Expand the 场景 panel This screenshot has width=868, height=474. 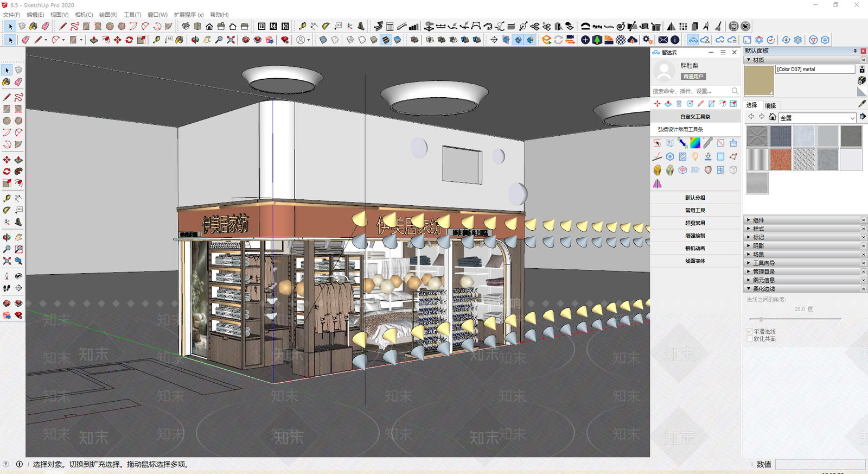click(x=805, y=254)
